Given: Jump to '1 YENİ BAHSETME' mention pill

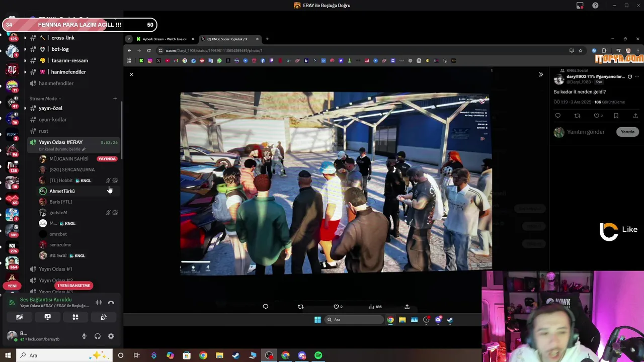Looking at the screenshot, I should pos(73,286).
